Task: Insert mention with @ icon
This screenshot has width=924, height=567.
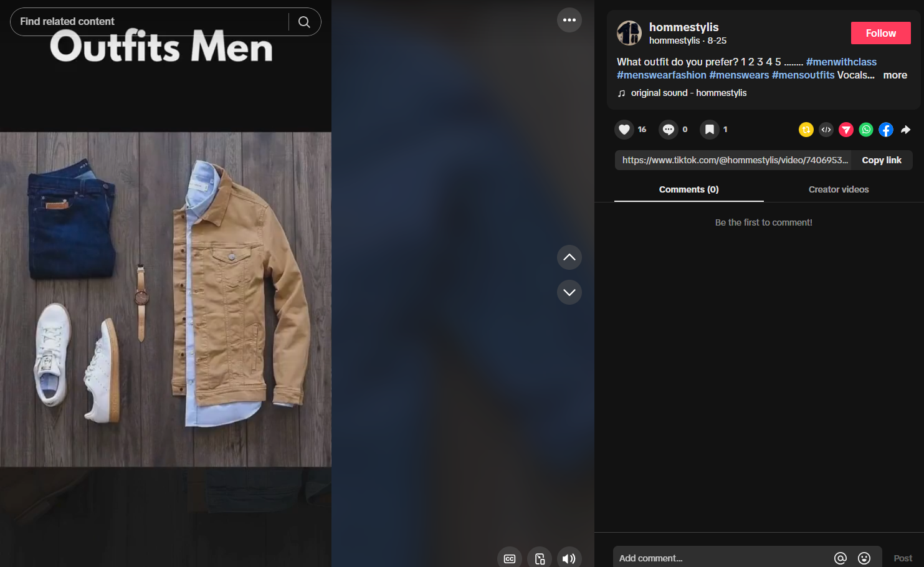Action: click(x=841, y=558)
